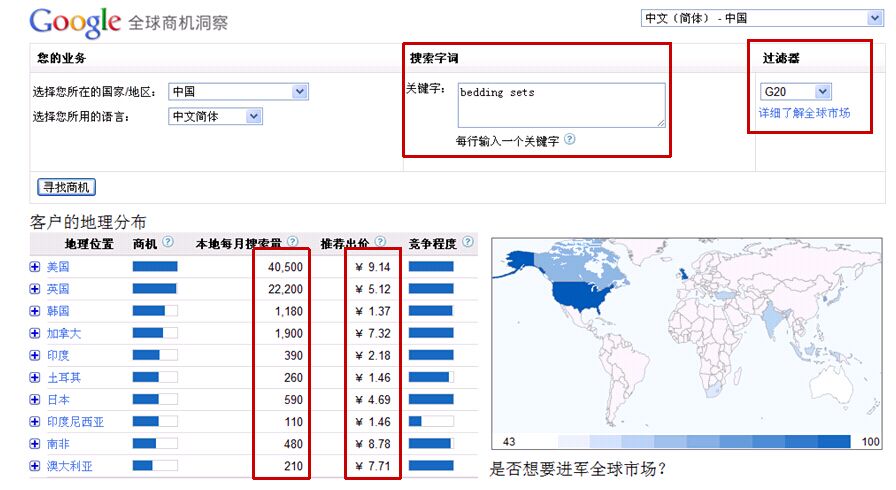Expand the 日本 row
Image resolution: width=896 pixels, height=490 pixels.
pyautogui.click(x=35, y=400)
